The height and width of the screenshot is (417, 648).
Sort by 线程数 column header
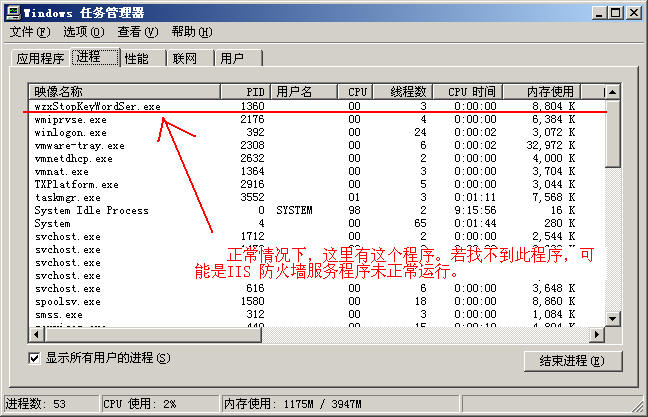[403, 91]
